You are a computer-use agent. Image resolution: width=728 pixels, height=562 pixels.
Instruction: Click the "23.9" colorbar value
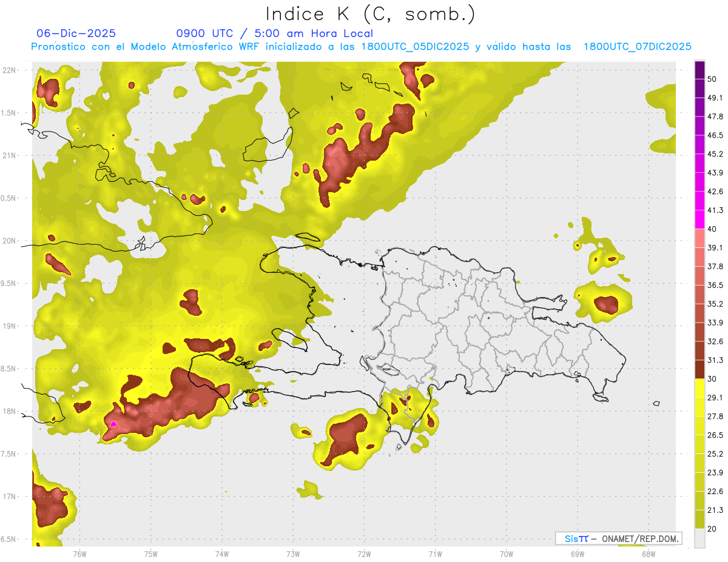715,473
